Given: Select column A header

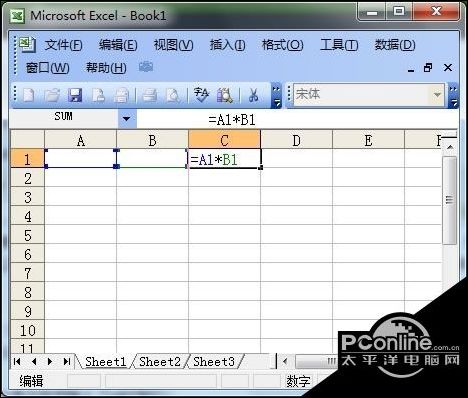Looking at the screenshot, I should pos(80,140).
